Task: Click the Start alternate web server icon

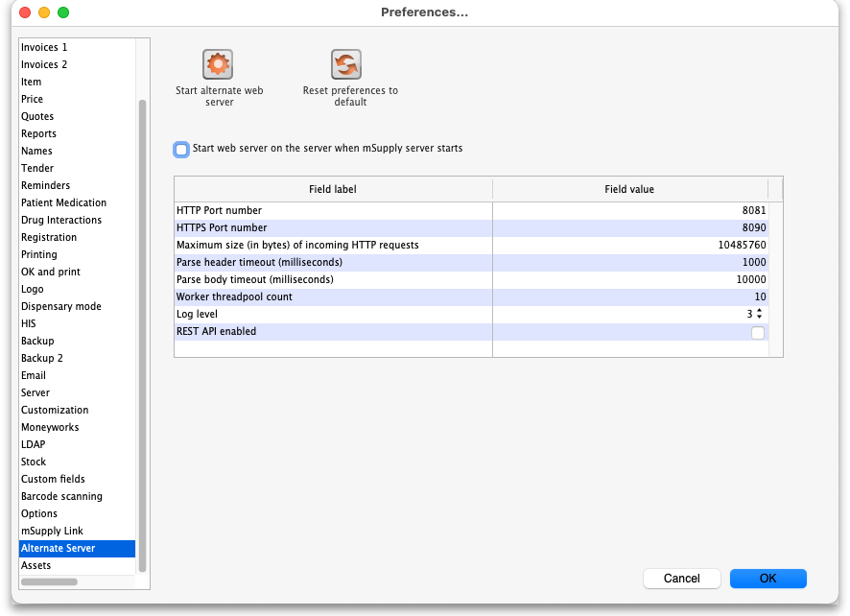Action: [x=219, y=65]
